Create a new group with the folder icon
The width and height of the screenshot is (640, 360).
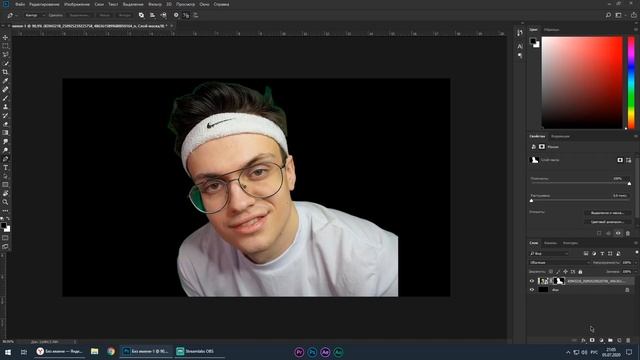(610, 340)
